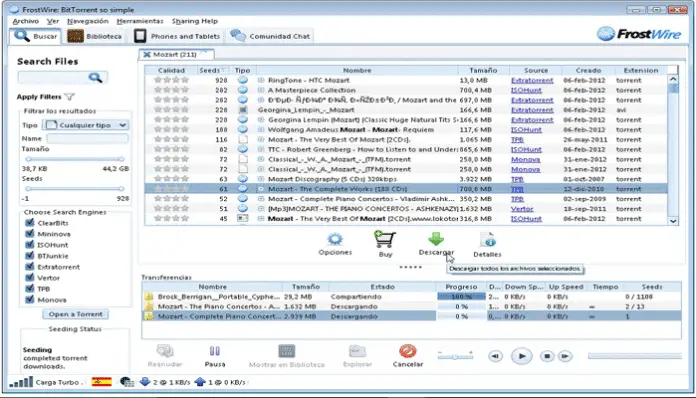Expand Mozart Discography (5 CDs) result
The width and height of the screenshot is (696, 398).
[261, 179]
